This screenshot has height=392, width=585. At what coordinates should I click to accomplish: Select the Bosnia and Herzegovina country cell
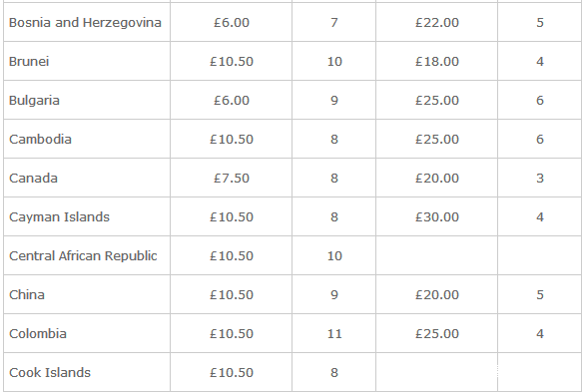(85, 22)
